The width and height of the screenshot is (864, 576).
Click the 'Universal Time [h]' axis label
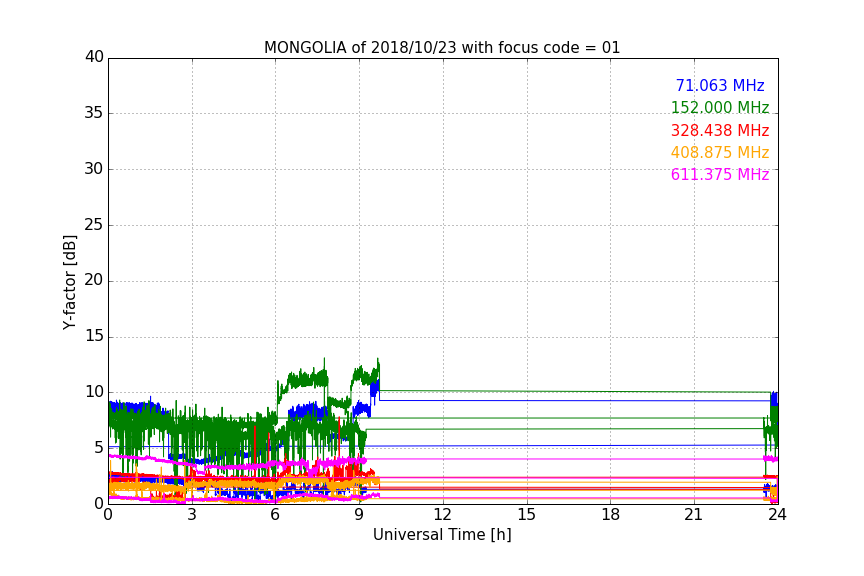pos(442,535)
